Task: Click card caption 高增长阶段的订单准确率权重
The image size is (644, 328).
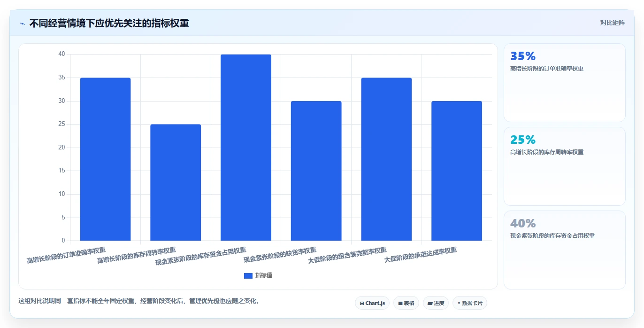Action: (547, 69)
